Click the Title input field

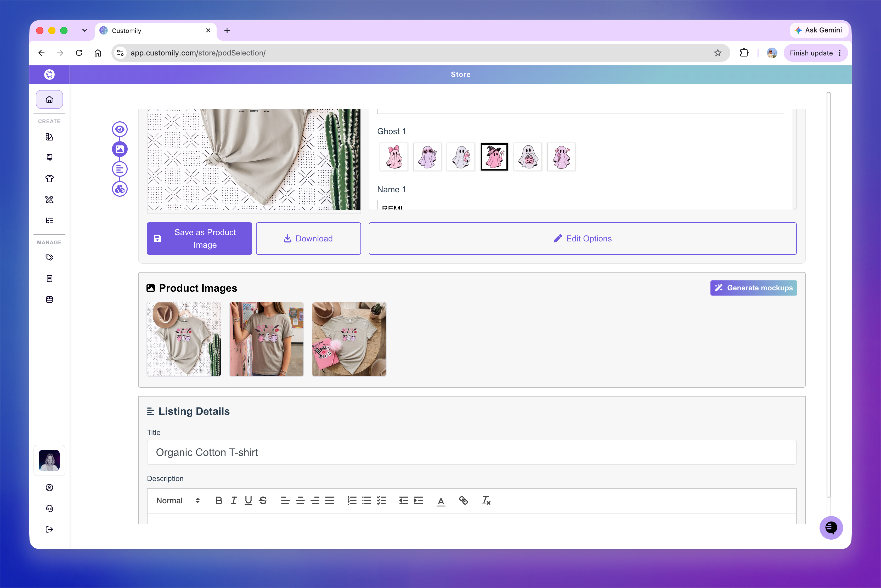pos(471,452)
